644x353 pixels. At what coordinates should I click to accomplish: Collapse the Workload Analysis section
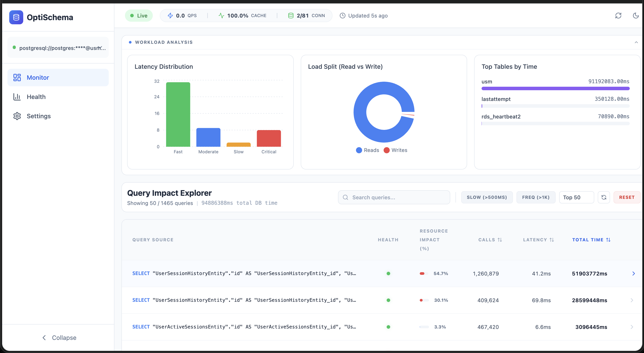click(636, 42)
